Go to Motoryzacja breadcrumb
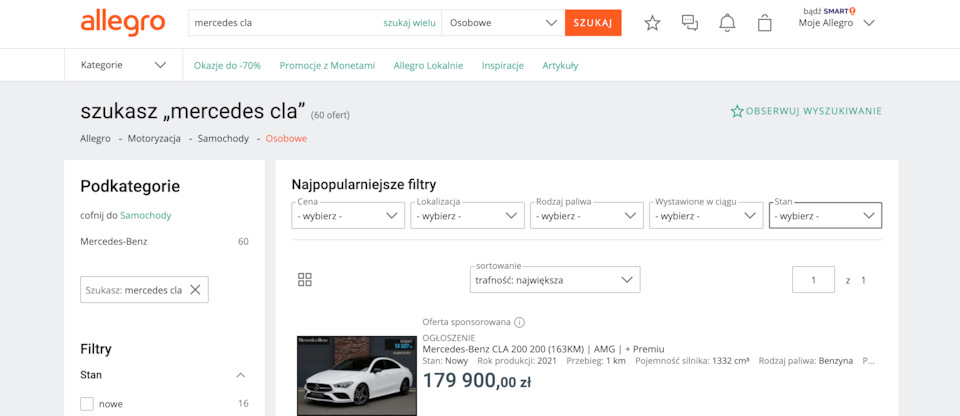The height and width of the screenshot is (416, 960). click(154, 138)
